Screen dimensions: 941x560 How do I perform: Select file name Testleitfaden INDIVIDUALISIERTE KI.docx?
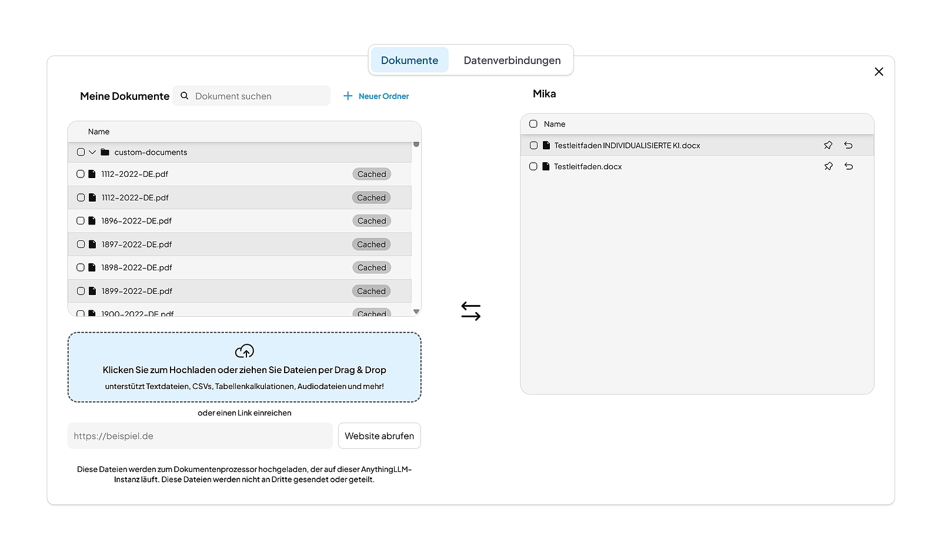click(627, 145)
